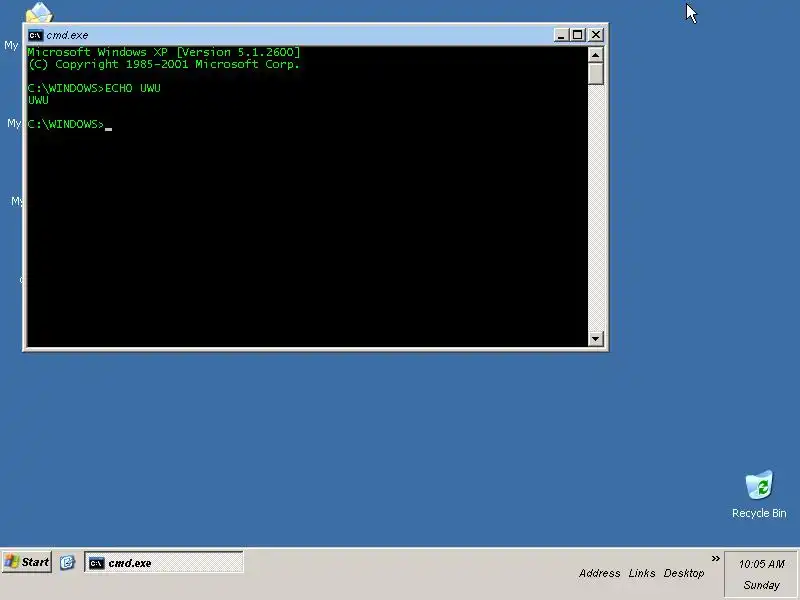
Task: Click the Microsoft Windows XP version line
Action: click(164, 52)
